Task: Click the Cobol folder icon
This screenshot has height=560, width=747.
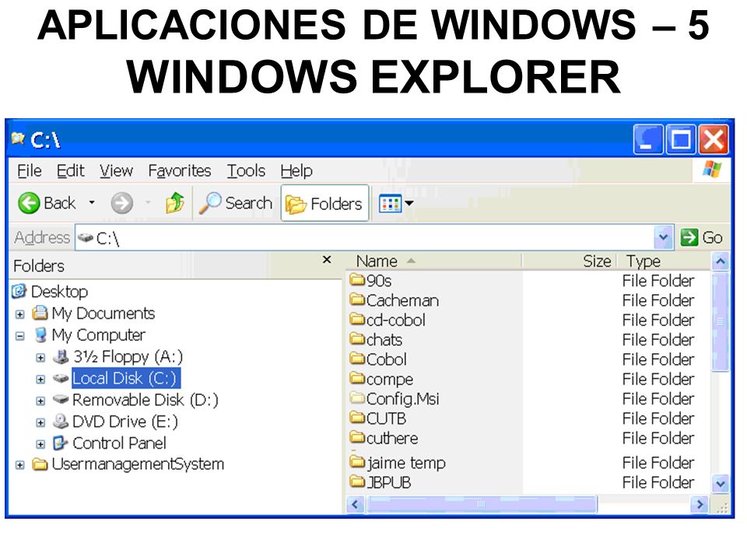Action: (x=357, y=358)
